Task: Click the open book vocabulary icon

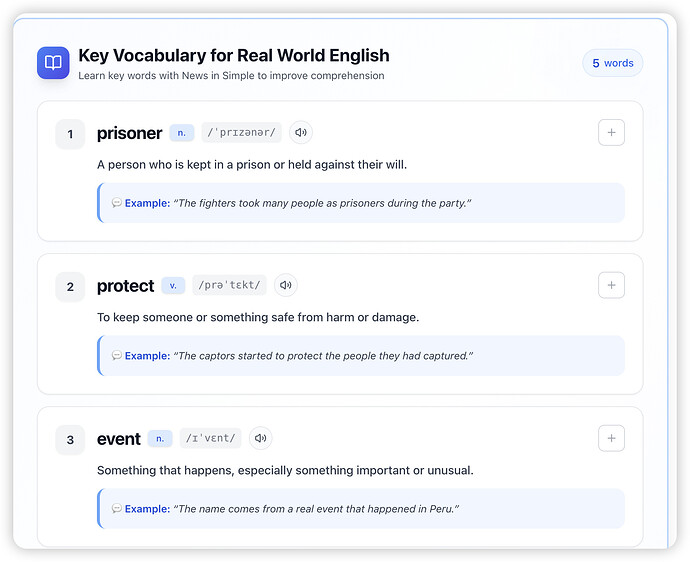Action: click(53, 63)
